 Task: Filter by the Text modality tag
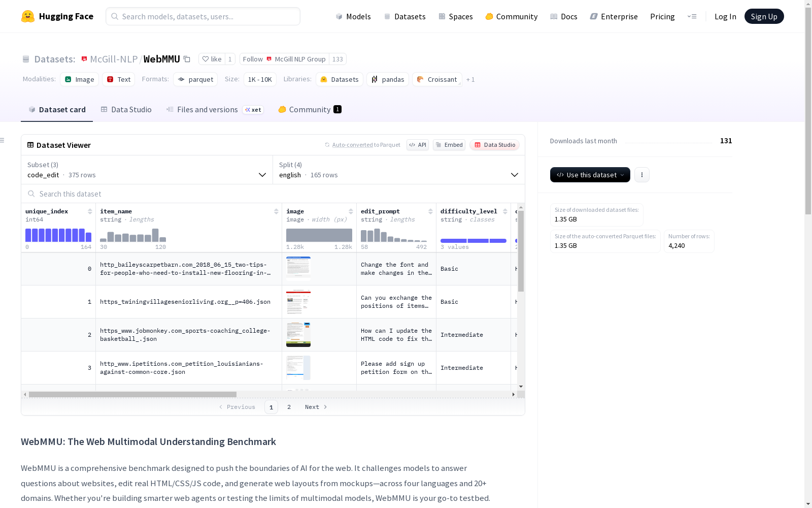(x=119, y=79)
